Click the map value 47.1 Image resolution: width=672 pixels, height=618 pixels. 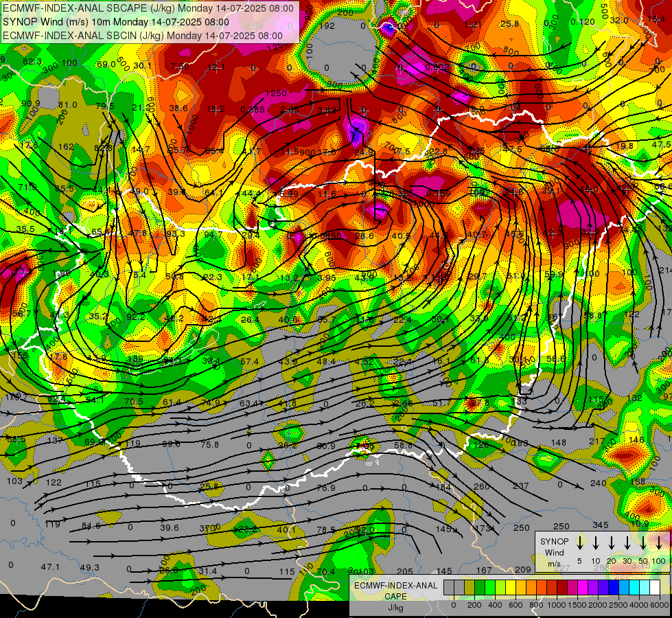[50, 567]
